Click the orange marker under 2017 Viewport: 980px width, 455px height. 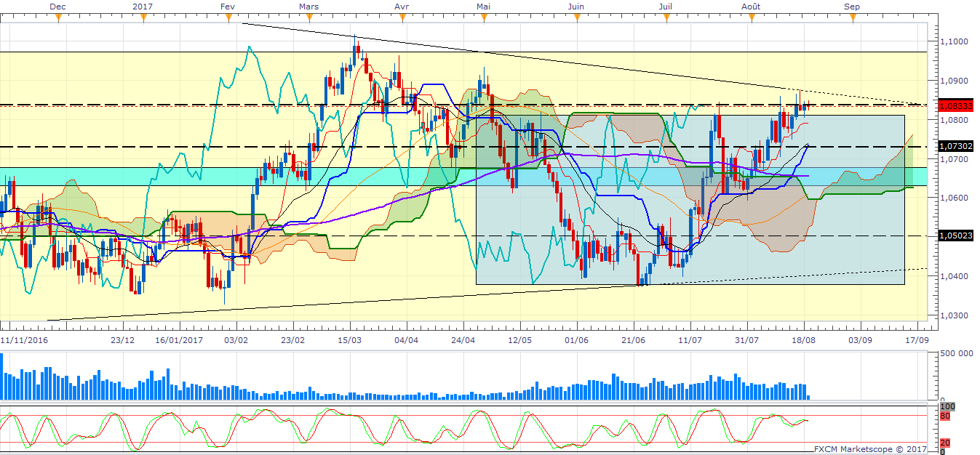[142, 17]
